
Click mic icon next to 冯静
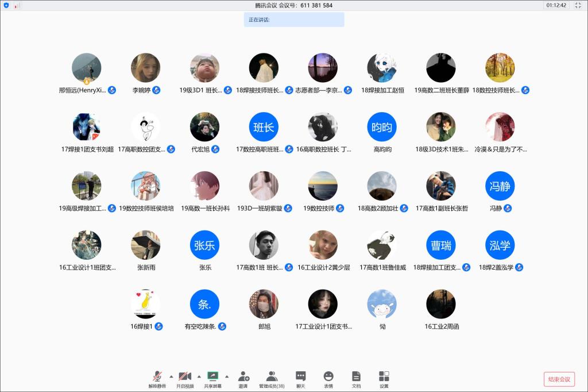point(508,209)
